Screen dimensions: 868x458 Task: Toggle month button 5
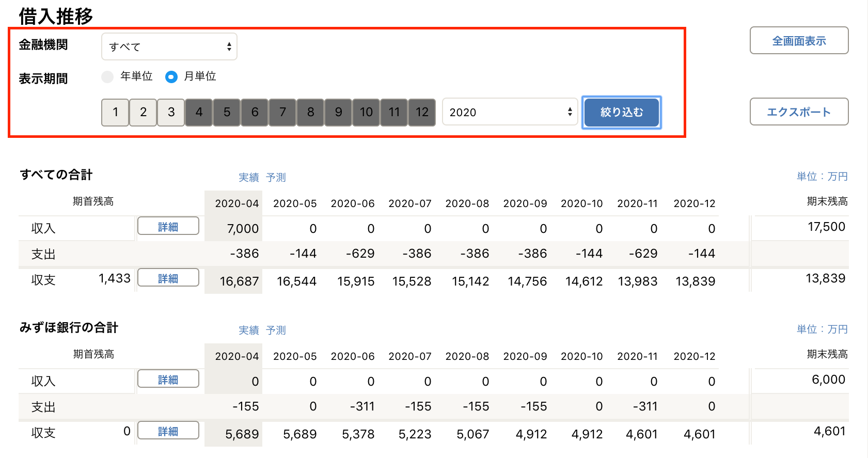(227, 112)
